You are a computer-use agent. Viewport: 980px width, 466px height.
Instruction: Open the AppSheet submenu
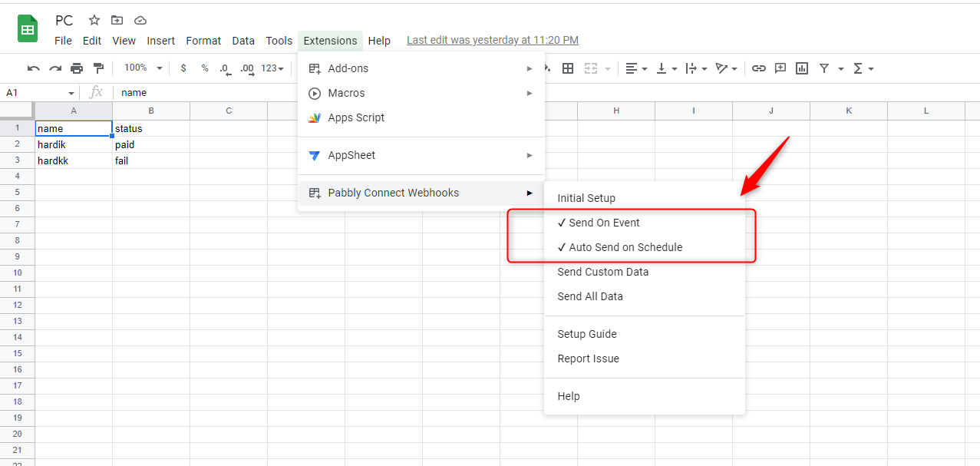421,155
